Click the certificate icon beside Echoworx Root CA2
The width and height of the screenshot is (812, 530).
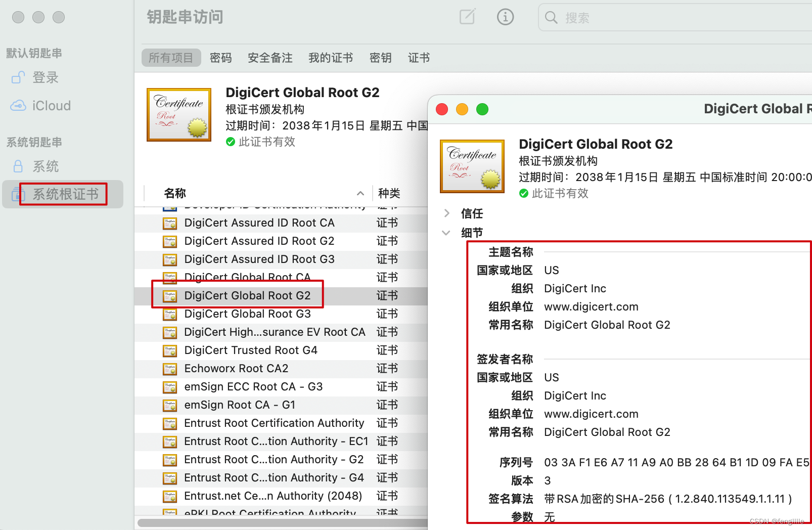click(169, 369)
